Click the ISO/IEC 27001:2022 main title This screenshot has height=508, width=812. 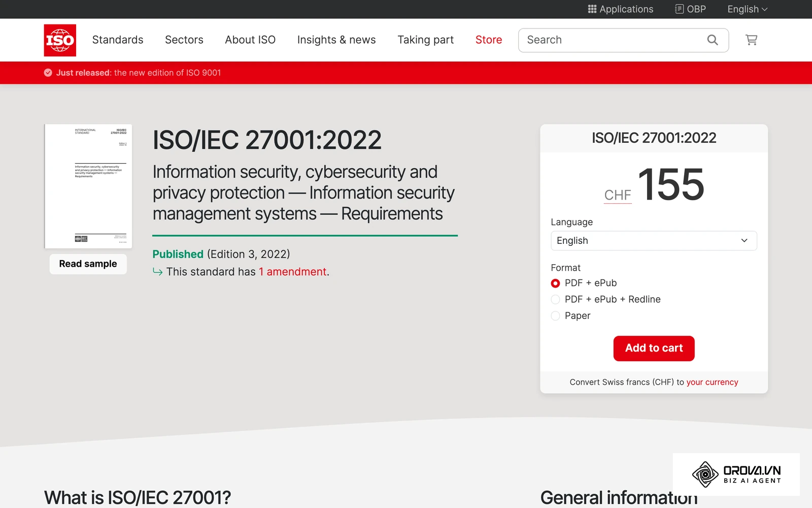(x=267, y=140)
